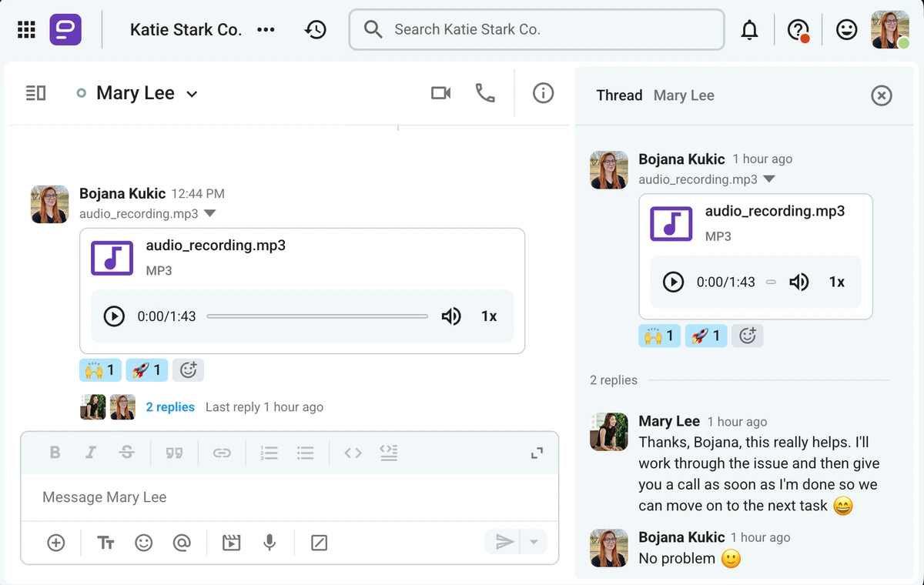This screenshot has height=585, width=924.
Task: Start a phone call with Mary Lee
Action: coord(485,92)
